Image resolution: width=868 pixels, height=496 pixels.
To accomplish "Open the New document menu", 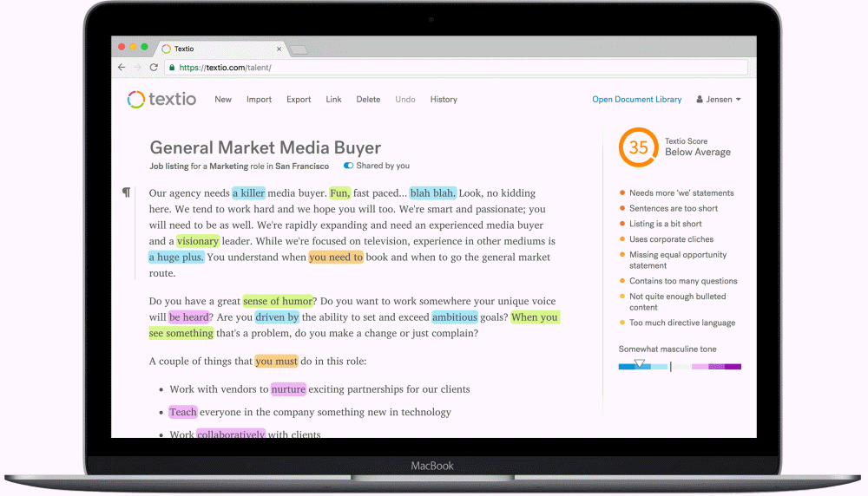I will [x=223, y=100].
